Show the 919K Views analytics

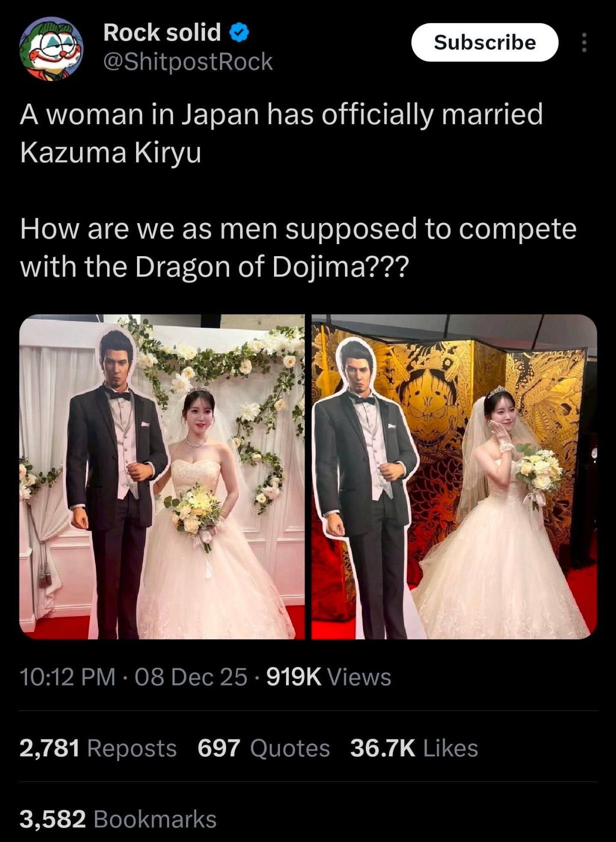click(x=328, y=677)
